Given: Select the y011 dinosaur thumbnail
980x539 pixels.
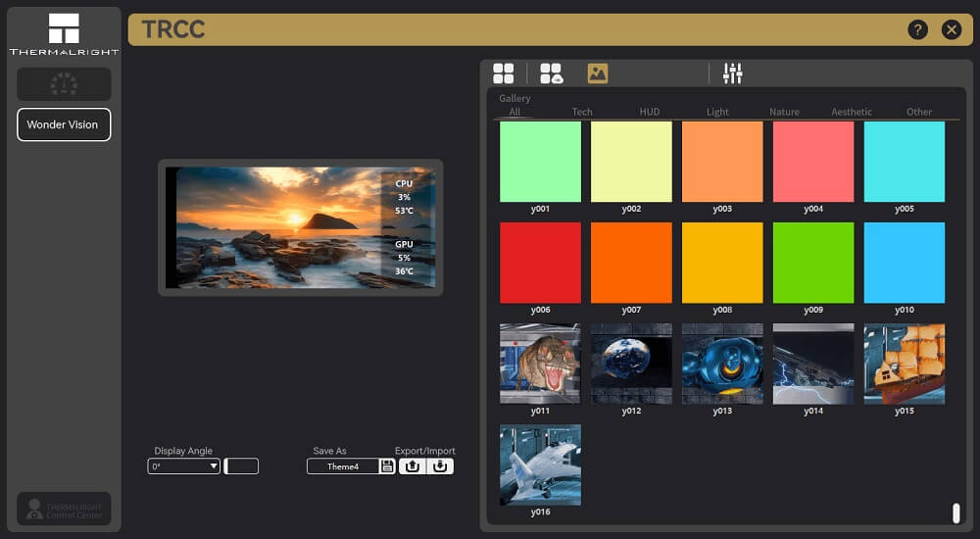Looking at the screenshot, I should tap(540, 364).
